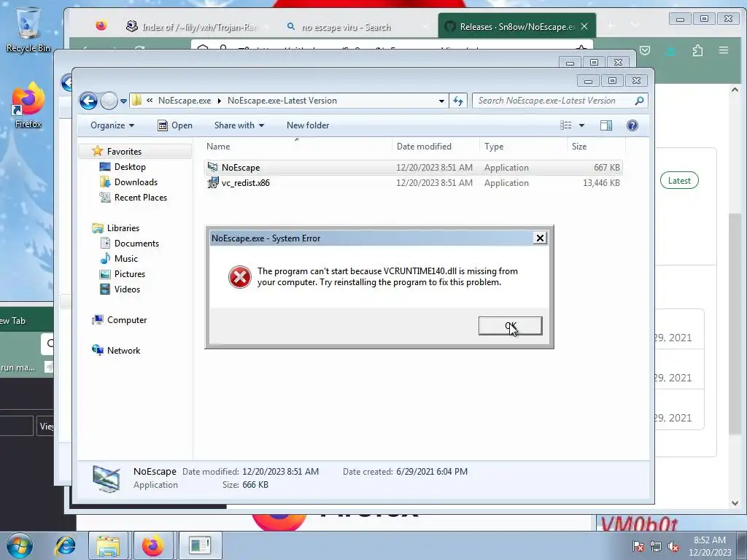Viewport: 747px width, 560px height.
Task: Click OK in the System Error dialog
Action: coord(510,326)
